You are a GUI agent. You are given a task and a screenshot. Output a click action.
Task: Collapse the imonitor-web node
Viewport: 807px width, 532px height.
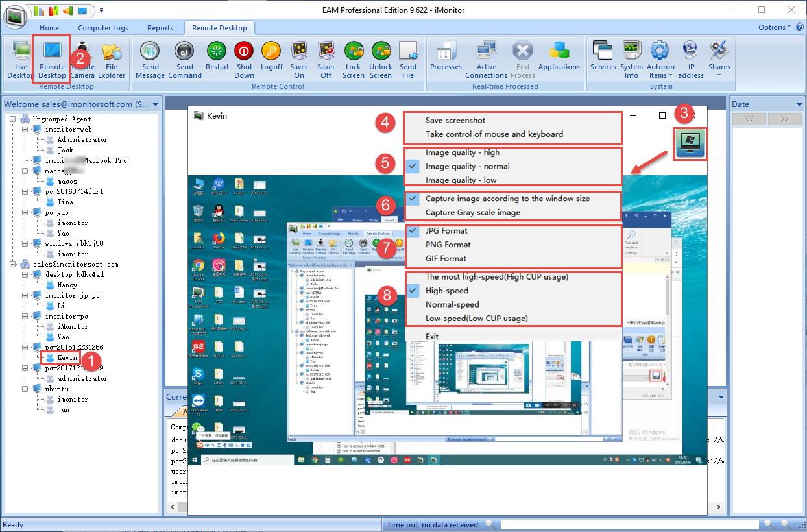pos(25,129)
